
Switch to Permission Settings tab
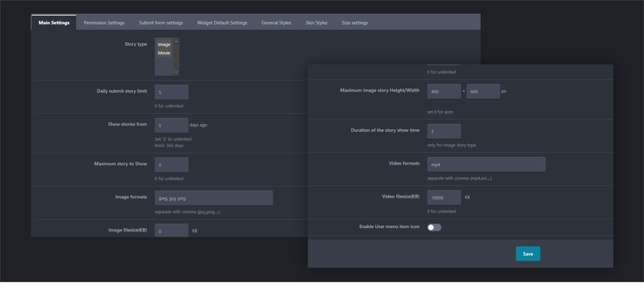[x=104, y=23]
